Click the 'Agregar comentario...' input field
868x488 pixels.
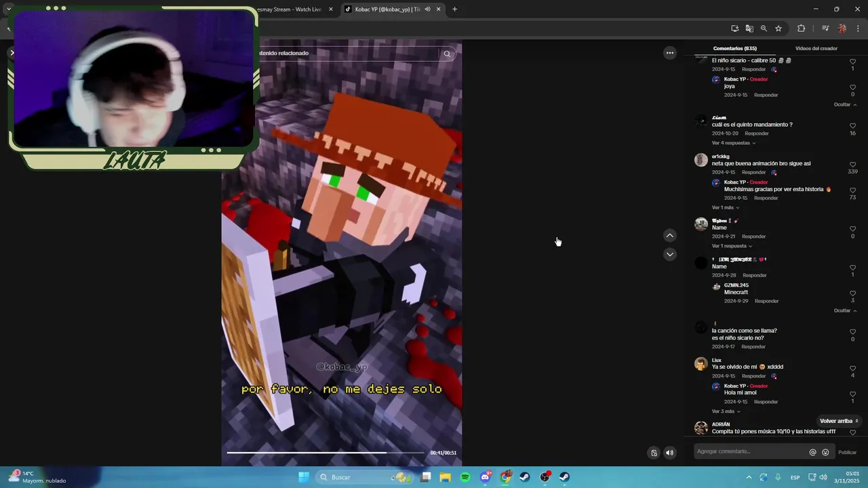[x=749, y=451]
